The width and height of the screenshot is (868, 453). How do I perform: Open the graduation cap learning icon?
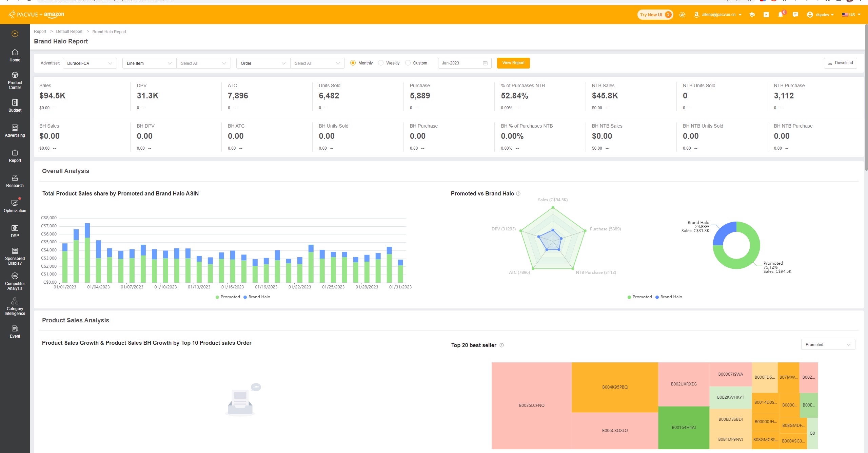(752, 15)
